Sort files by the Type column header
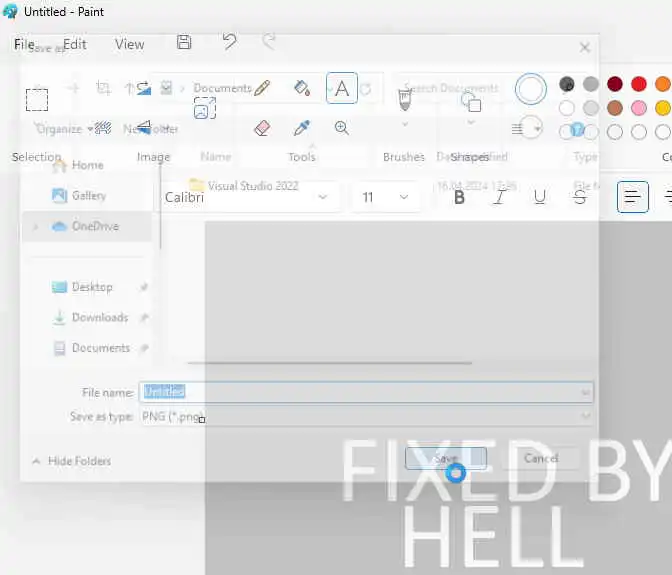Image resolution: width=672 pixels, height=575 pixels. pyautogui.click(x=585, y=157)
